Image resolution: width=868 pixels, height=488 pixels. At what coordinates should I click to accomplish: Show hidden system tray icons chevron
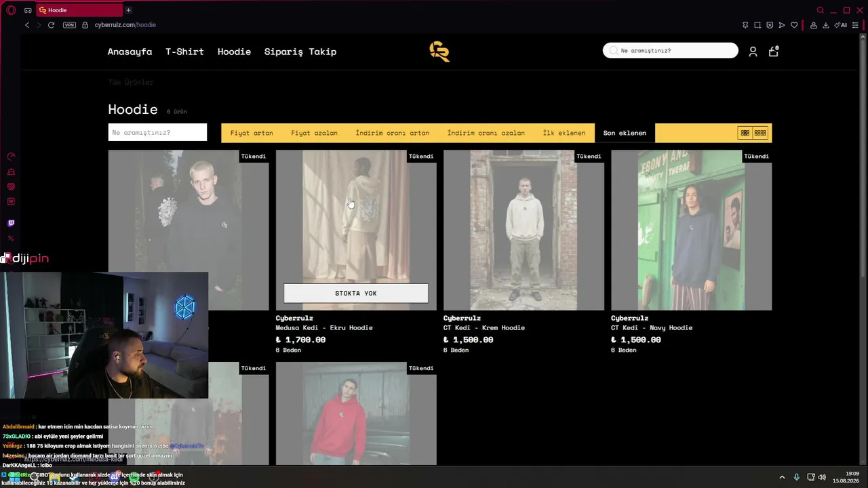pos(782,477)
